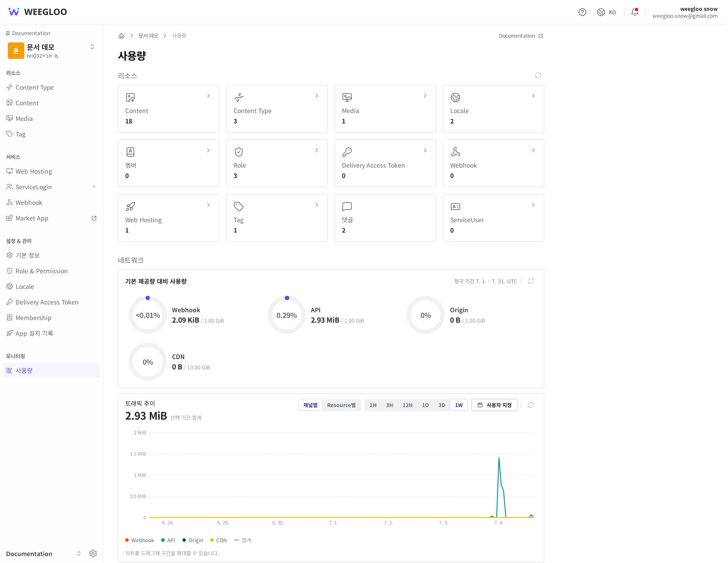Open settings gear at sidebar bottom
This screenshot has height=563, width=728.
(x=93, y=553)
